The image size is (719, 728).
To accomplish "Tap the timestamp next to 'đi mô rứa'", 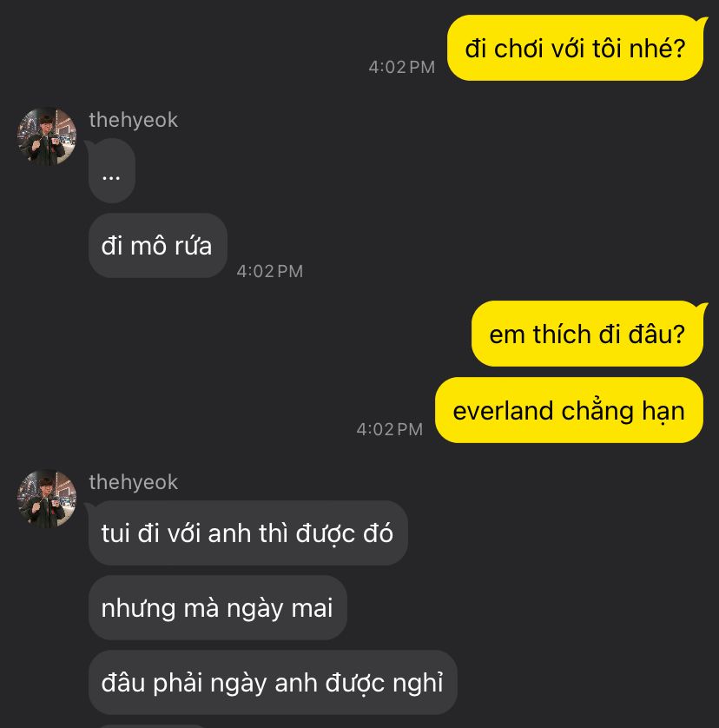I will (x=270, y=271).
